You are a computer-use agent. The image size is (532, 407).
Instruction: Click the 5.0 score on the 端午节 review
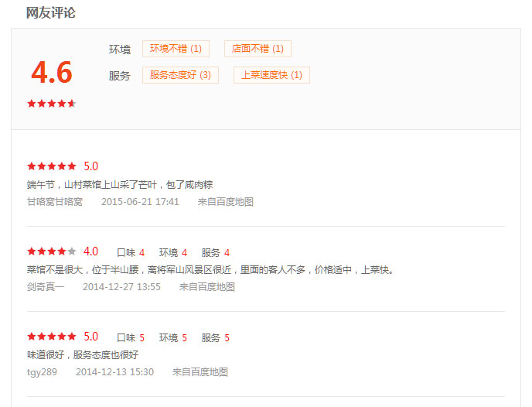point(91,166)
